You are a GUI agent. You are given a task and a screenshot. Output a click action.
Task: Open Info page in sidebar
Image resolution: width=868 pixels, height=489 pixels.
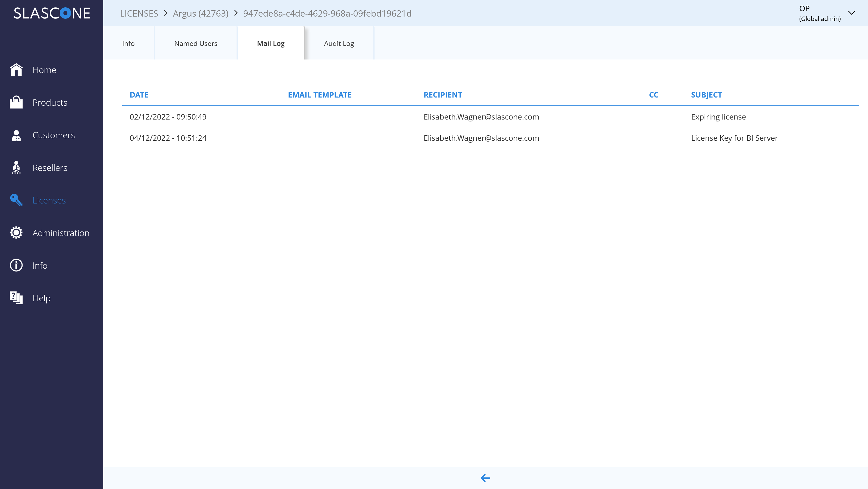[x=40, y=266]
